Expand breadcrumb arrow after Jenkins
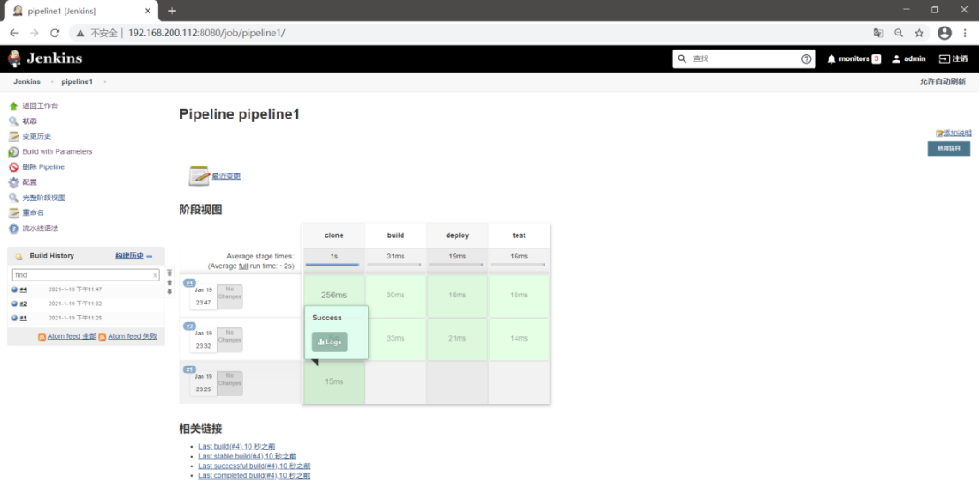The height and width of the screenshot is (485, 980). click(x=52, y=82)
